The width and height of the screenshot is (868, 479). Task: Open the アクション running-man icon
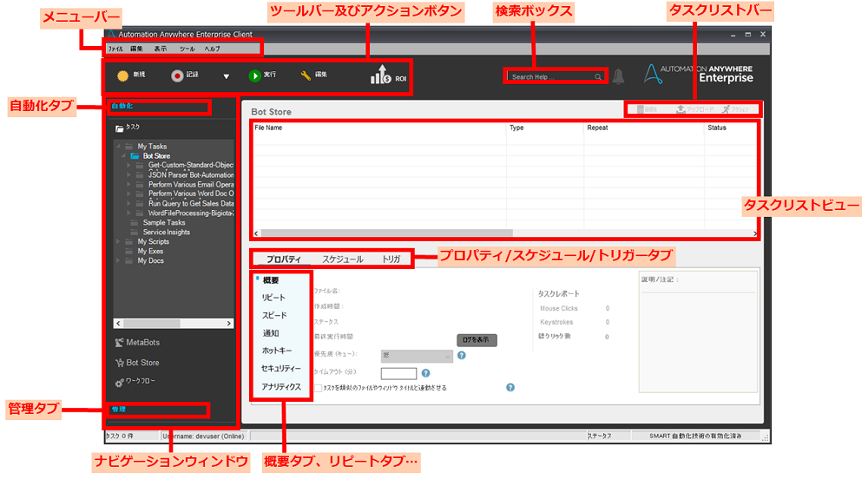tap(726, 109)
